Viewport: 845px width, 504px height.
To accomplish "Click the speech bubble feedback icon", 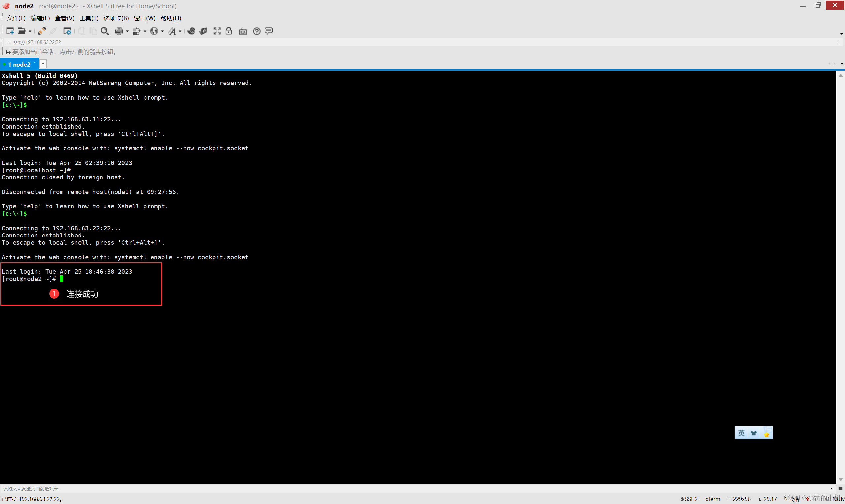I will [x=269, y=31].
